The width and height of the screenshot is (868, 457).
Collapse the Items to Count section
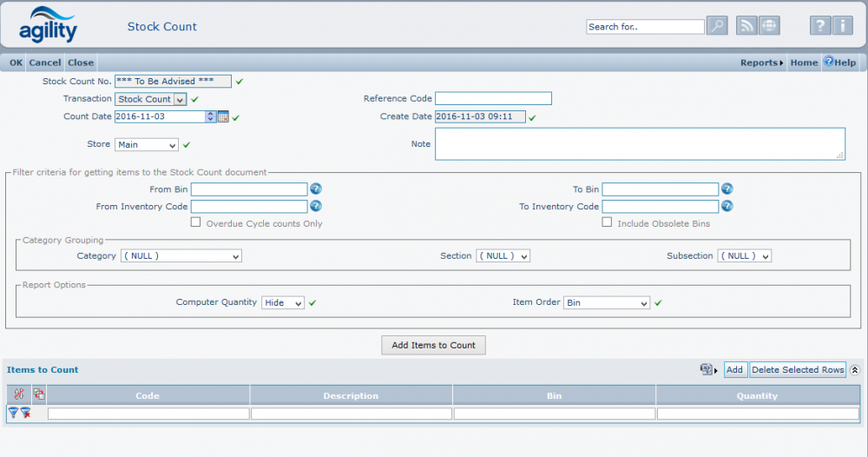[x=854, y=370]
